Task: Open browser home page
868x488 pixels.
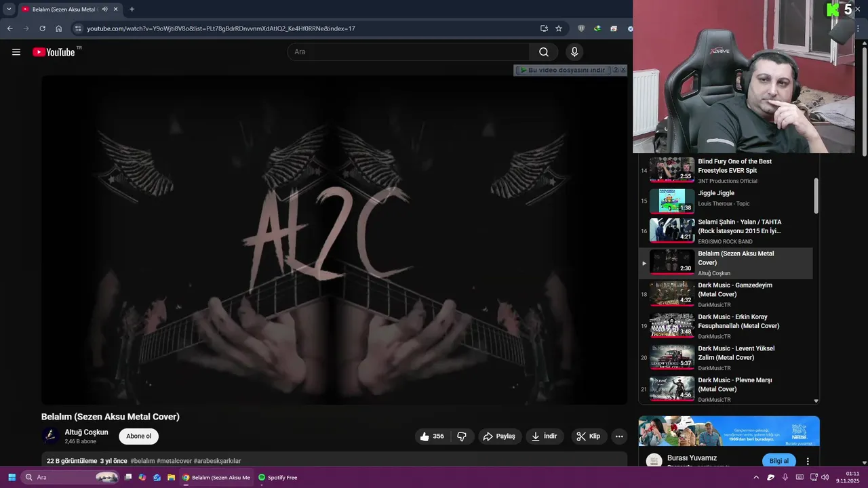Action: (58, 28)
